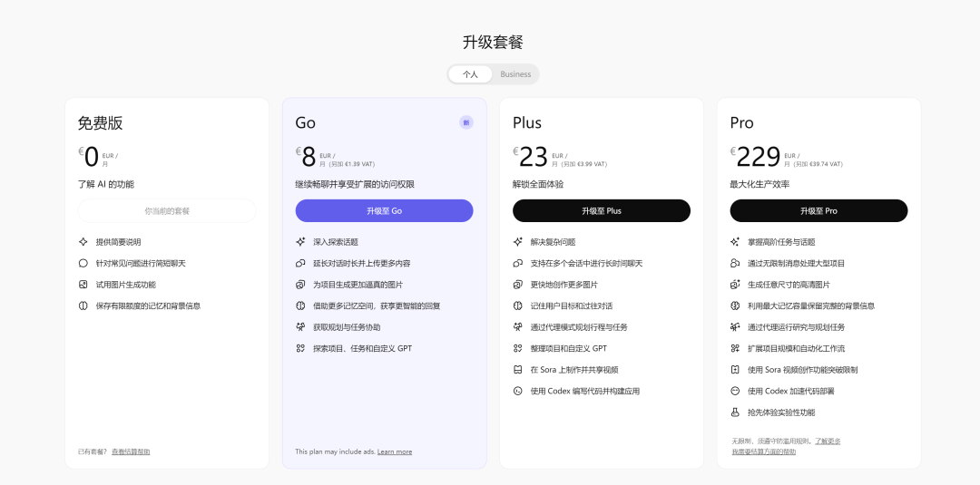Click the Sora icon beside 在 Sora 上制作并共享视频
Screen dimensions: 980x485
(517, 370)
